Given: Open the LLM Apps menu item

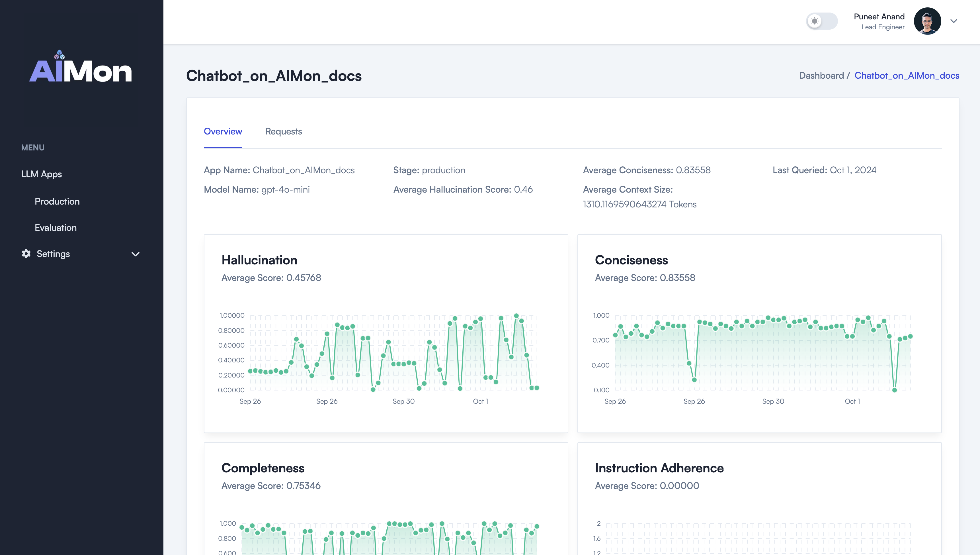Looking at the screenshot, I should pyautogui.click(x=42, y=174).
